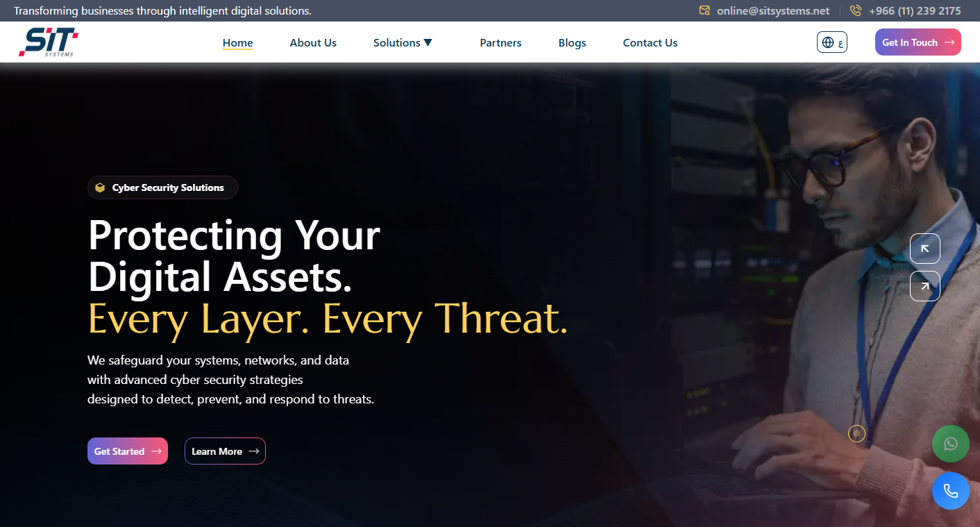Open the Home menu item
Screen dimensions: 980x527
point(237,42)
